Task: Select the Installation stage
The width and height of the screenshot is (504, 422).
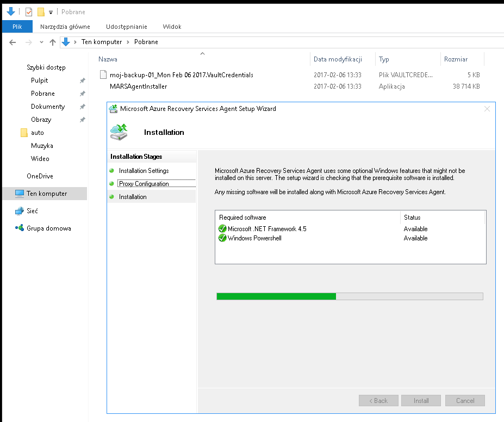Action: (133, 197)
